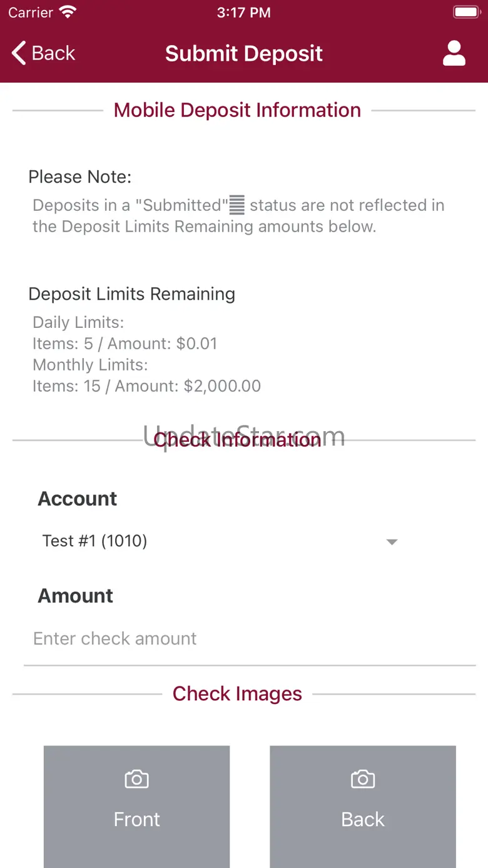Tap the Daily Limits items line

(125, 344)
